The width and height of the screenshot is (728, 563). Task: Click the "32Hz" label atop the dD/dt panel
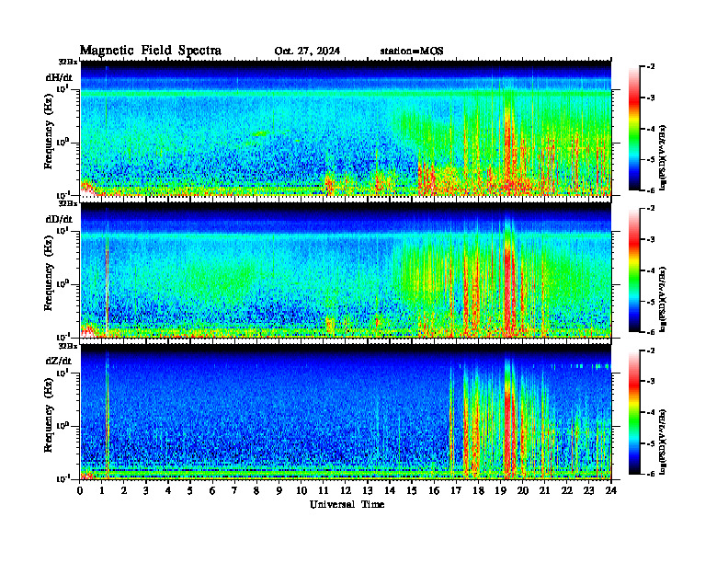68,203
